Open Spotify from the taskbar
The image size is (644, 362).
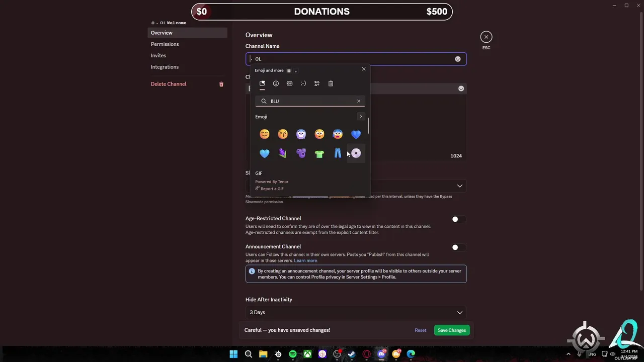[293, 354]
